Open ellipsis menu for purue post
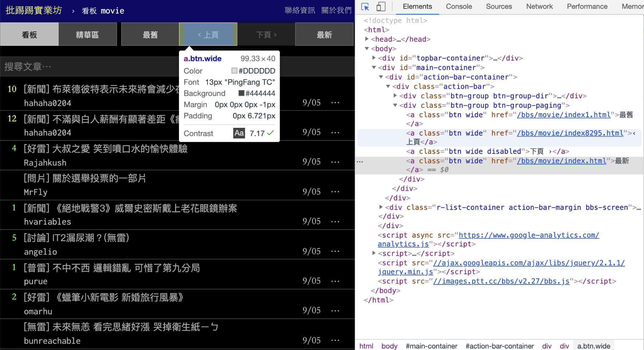This screenshot has height=350, width=644. pos(335,281)
